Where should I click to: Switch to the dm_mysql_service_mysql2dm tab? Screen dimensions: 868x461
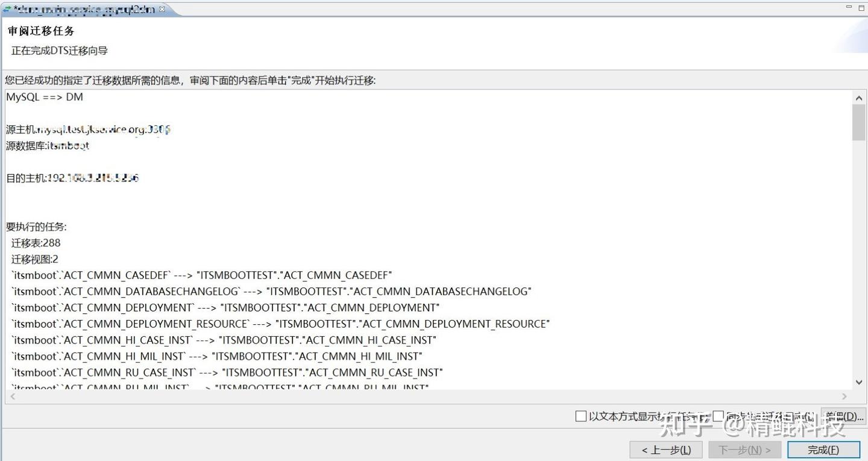84,9
